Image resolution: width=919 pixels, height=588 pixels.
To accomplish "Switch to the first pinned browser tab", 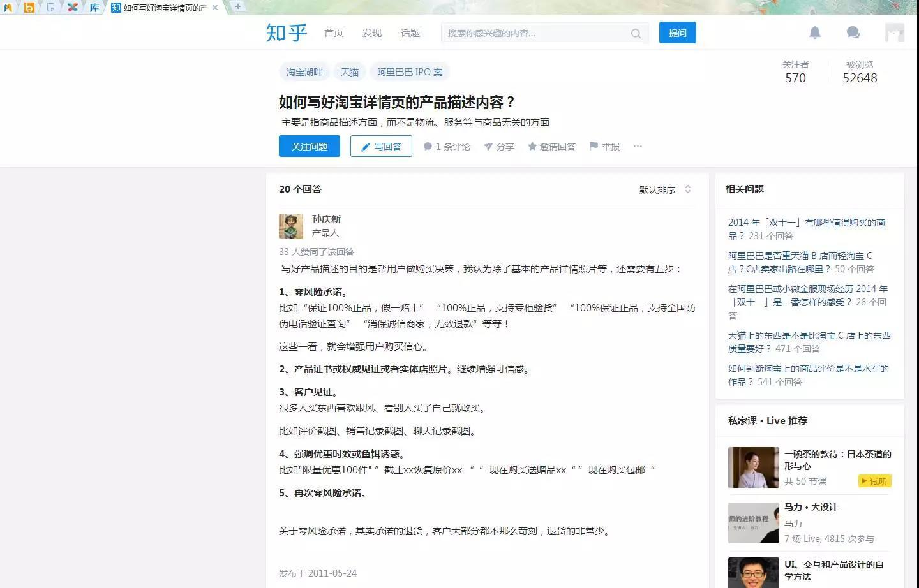I will coord(8,8).
